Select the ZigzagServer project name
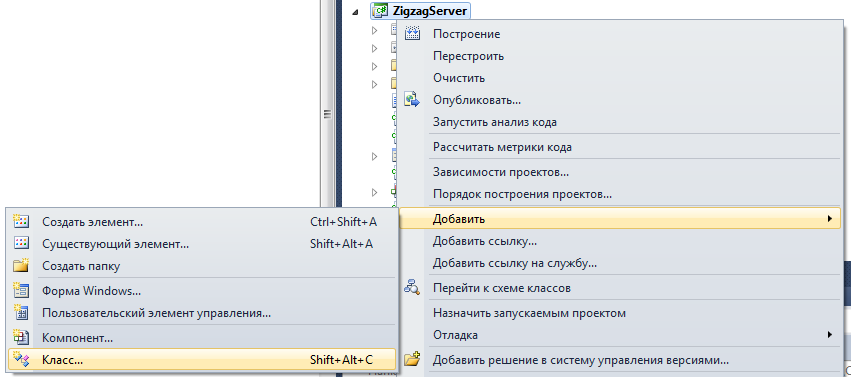Screen dimensions: 851x377 (x=430, y=10)
